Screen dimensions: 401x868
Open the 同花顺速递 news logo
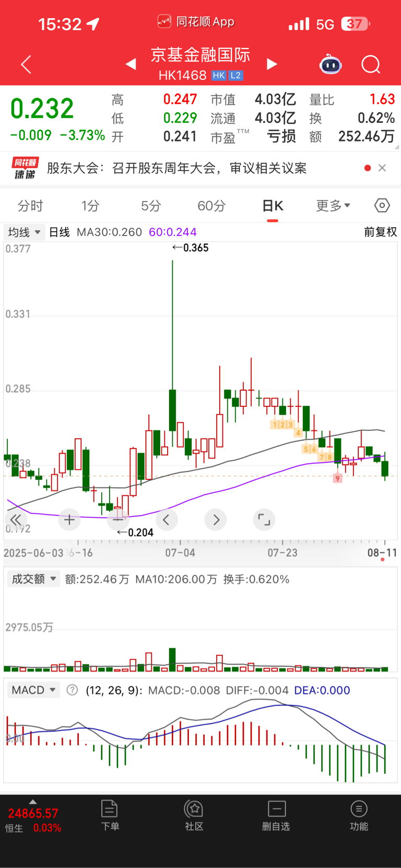[x=25, y=168]
